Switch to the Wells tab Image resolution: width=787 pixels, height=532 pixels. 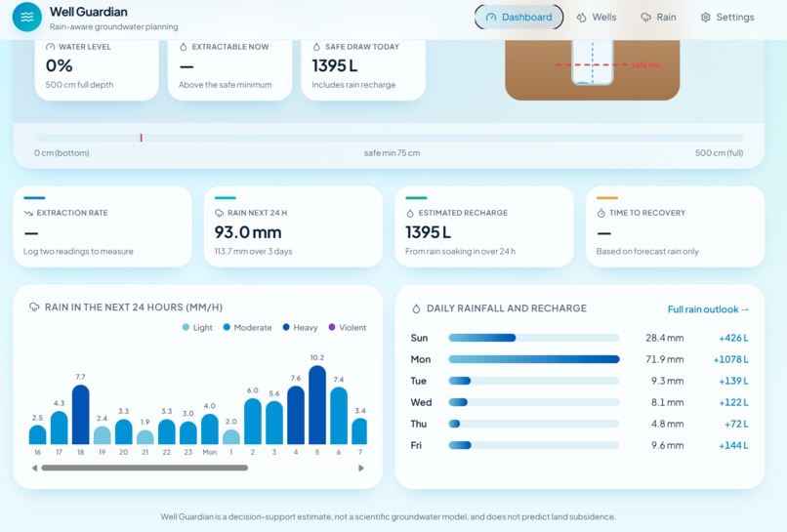(597, 17)
